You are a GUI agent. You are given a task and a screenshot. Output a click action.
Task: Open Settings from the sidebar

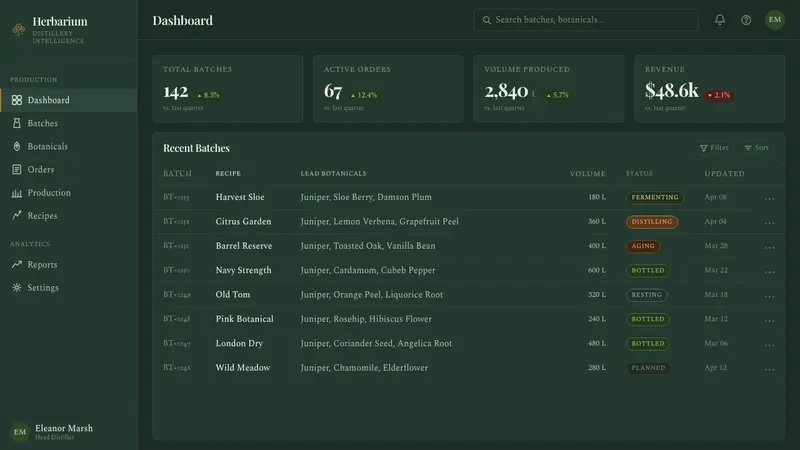(x=68, y=288)
